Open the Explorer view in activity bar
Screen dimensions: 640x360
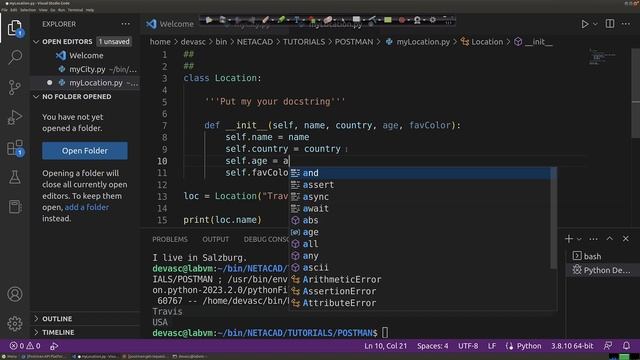(x=15, y=28)
